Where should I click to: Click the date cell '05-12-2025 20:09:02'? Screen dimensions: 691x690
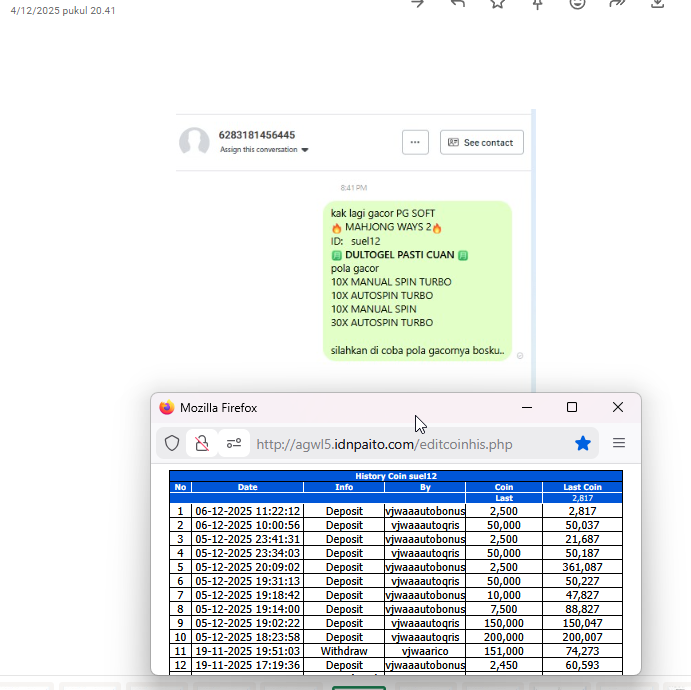pyautogui.click(x=247, y=567)
